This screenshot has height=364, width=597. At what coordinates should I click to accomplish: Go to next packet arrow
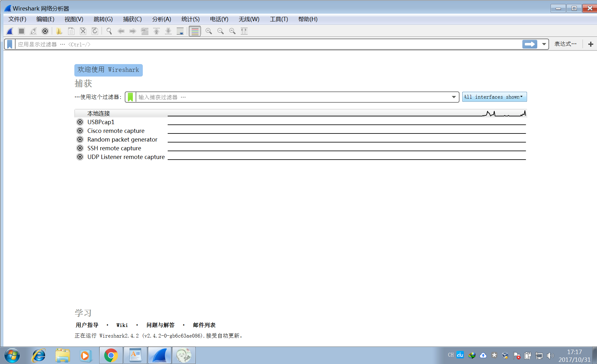click(133, 31)
